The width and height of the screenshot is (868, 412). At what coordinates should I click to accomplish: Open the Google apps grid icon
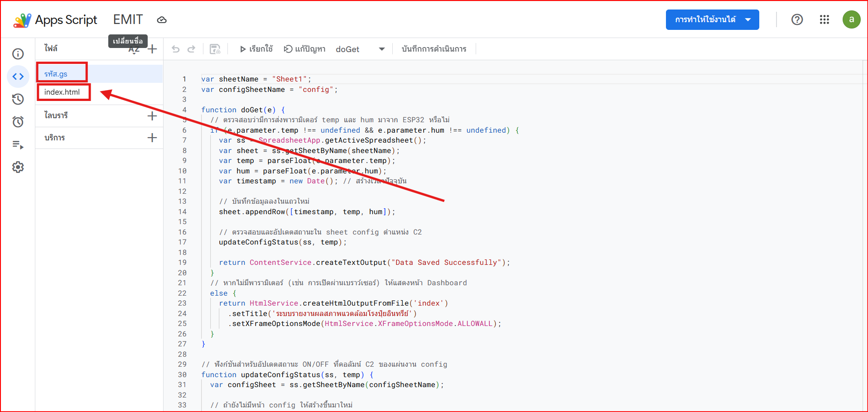click(x=825, y=19)
